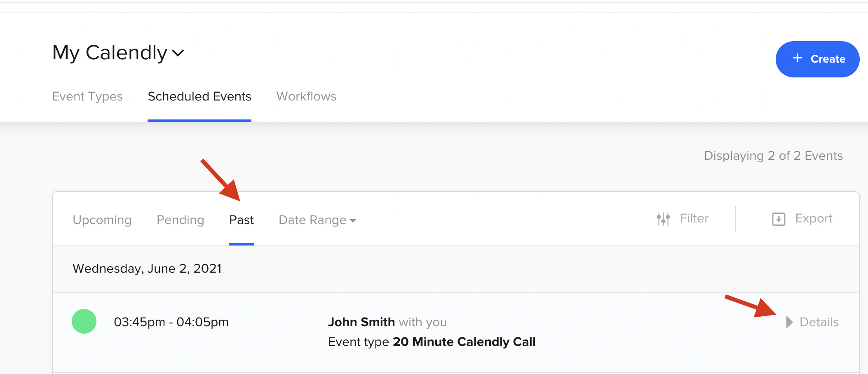Click the Export download icon
Viewport: 868px width, 374px height.
[779, 219]
